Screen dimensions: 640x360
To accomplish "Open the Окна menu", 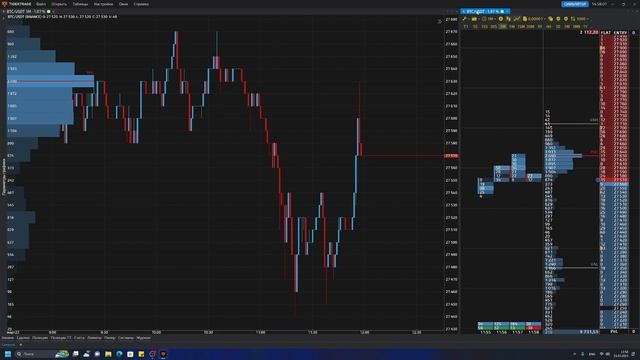I will tap(123, 4).
